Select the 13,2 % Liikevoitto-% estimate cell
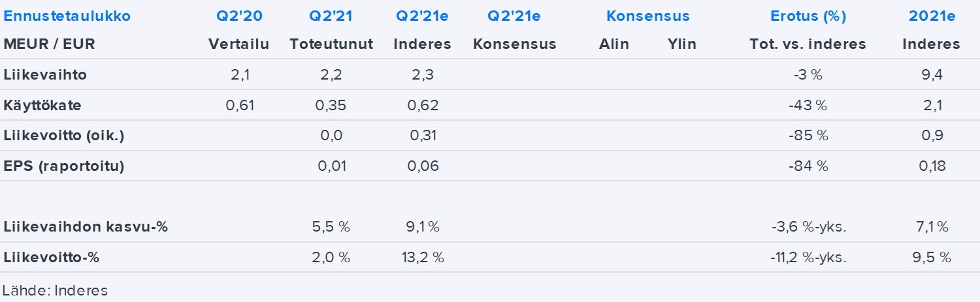980x302 pixels. 423,258
